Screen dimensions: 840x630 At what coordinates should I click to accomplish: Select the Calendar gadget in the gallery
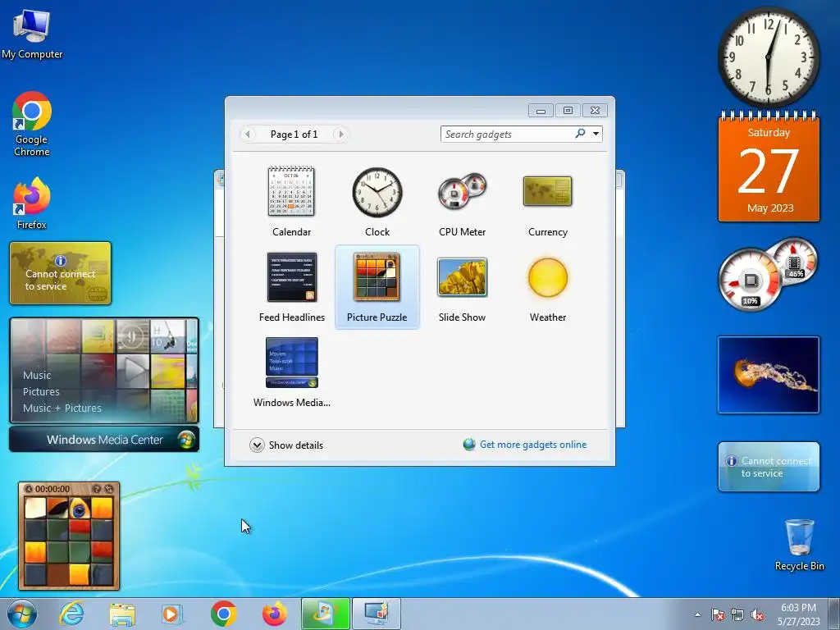(x=291, y=202)
